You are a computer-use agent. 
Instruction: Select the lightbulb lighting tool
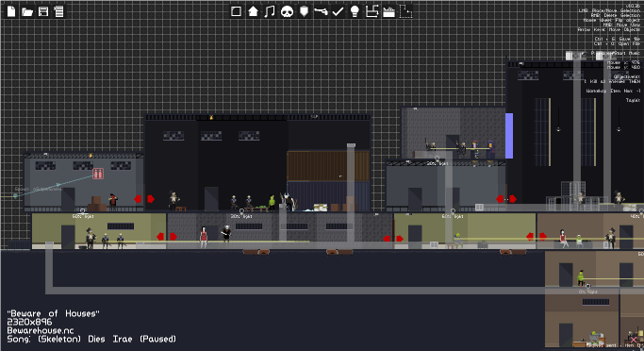point(355,11)
